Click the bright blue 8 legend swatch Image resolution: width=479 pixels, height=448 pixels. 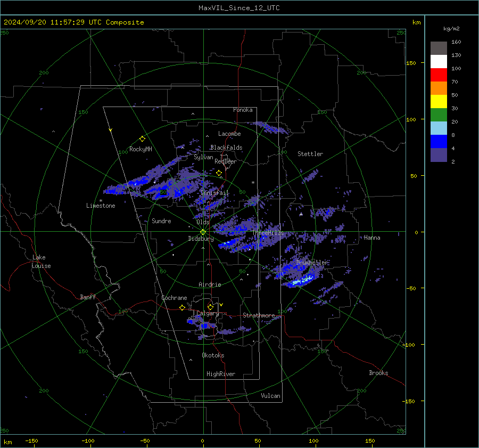pos(439,142)
